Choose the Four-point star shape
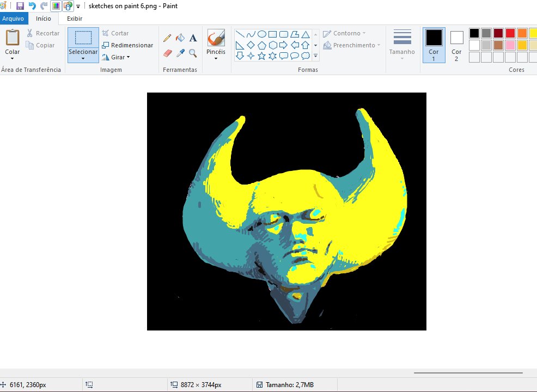Image resolution: width=537 pixels, height=392 pixels. [251, 56]
